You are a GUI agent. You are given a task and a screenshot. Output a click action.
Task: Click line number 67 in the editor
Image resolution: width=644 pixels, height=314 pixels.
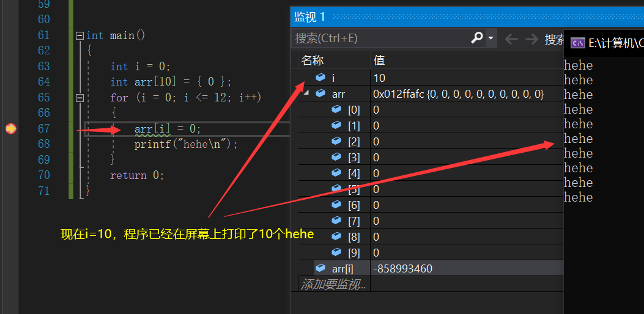pos(43,128)
